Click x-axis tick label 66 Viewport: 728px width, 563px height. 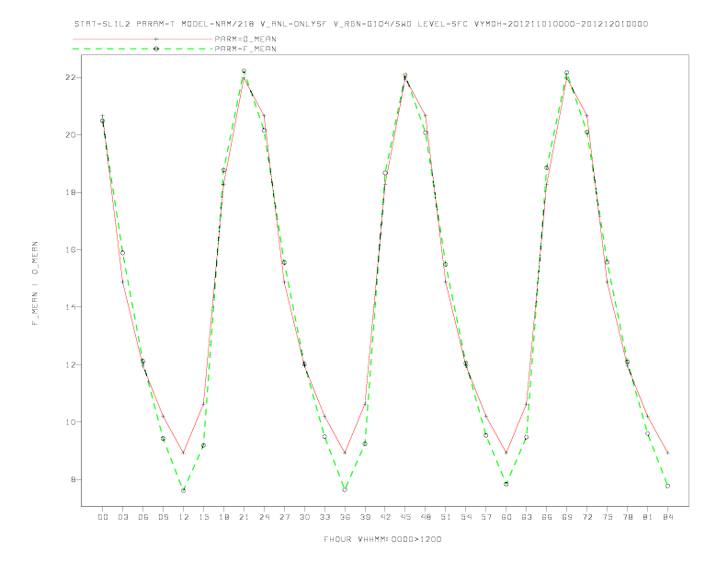547,517
